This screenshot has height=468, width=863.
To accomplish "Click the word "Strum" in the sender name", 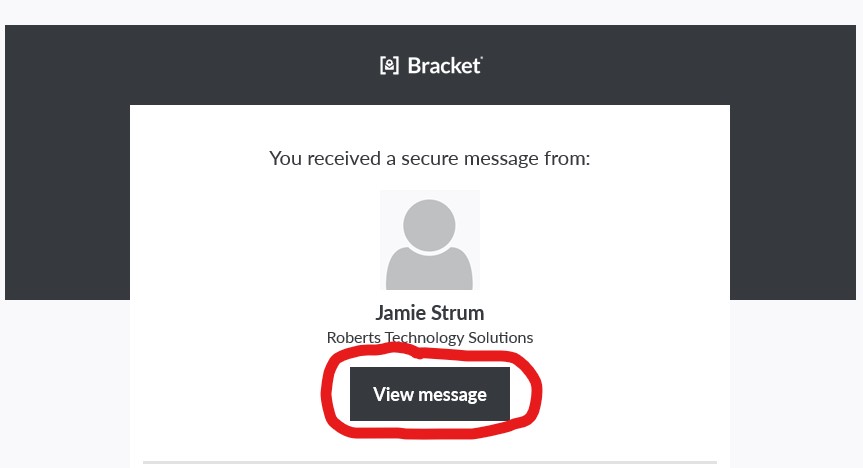I will tap(457, 312).
